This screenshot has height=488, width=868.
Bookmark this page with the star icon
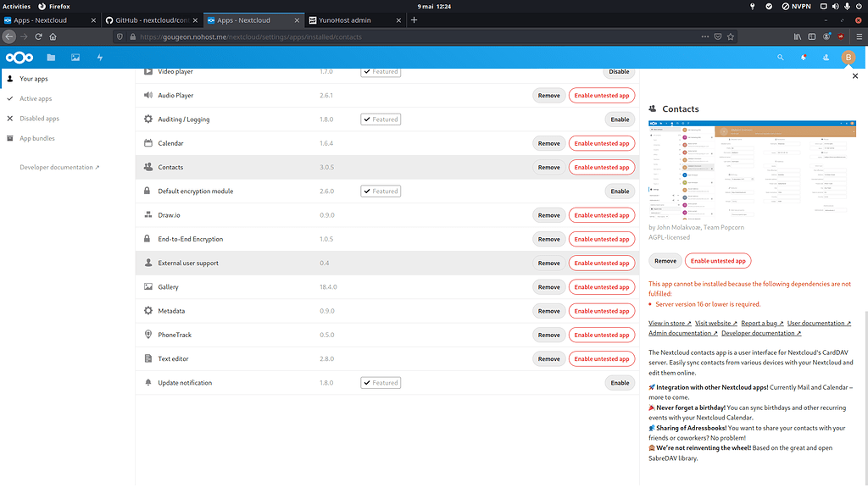[x=730, y=36]
